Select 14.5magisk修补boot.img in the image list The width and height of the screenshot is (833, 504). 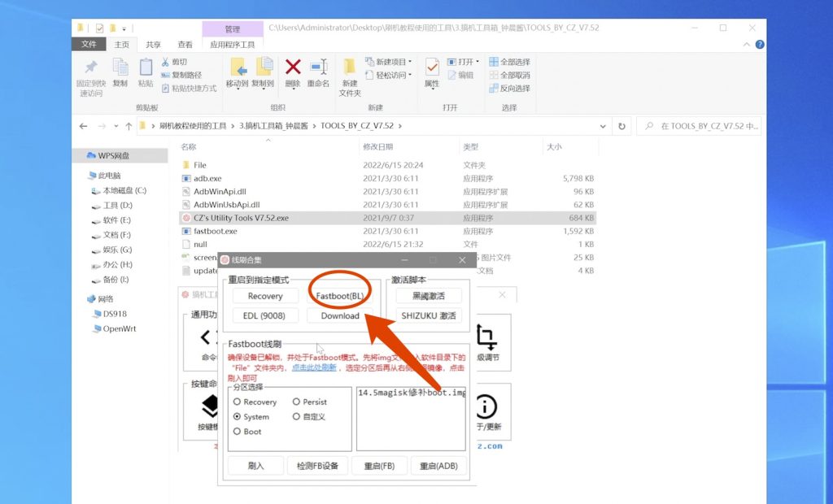pos(412,393)
